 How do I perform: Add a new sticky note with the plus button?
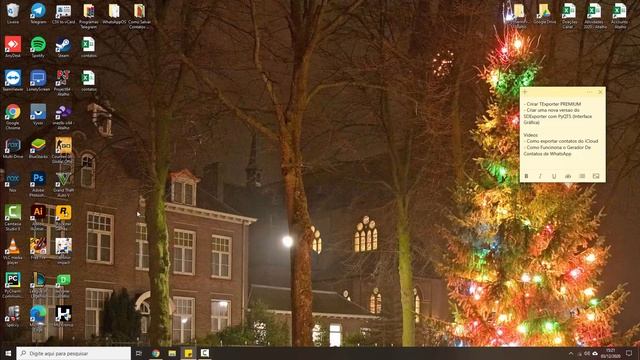525,92
